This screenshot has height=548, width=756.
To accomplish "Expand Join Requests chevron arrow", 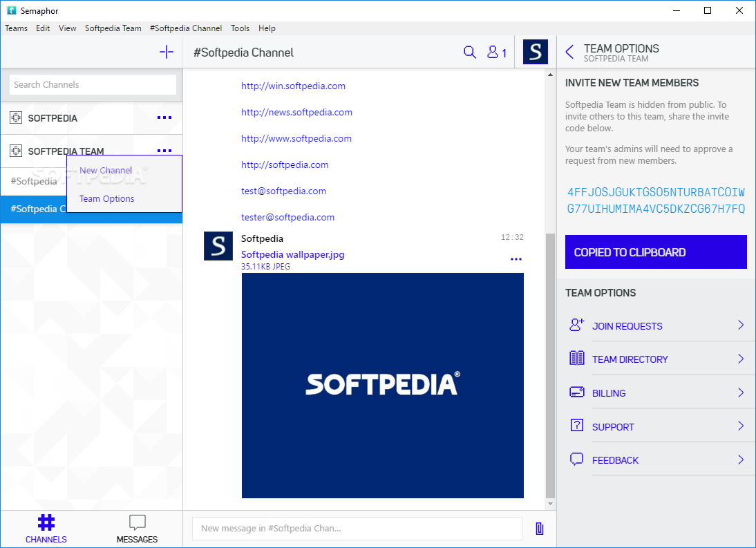I will point(741,325).
